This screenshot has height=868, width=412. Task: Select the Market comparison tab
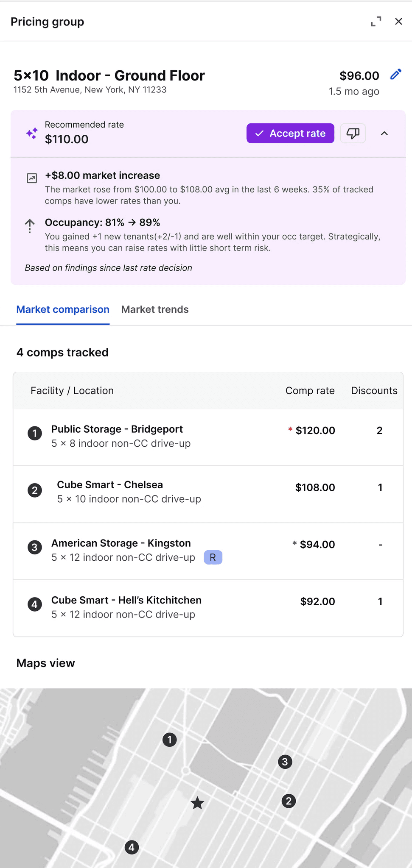tap(63, 309)
